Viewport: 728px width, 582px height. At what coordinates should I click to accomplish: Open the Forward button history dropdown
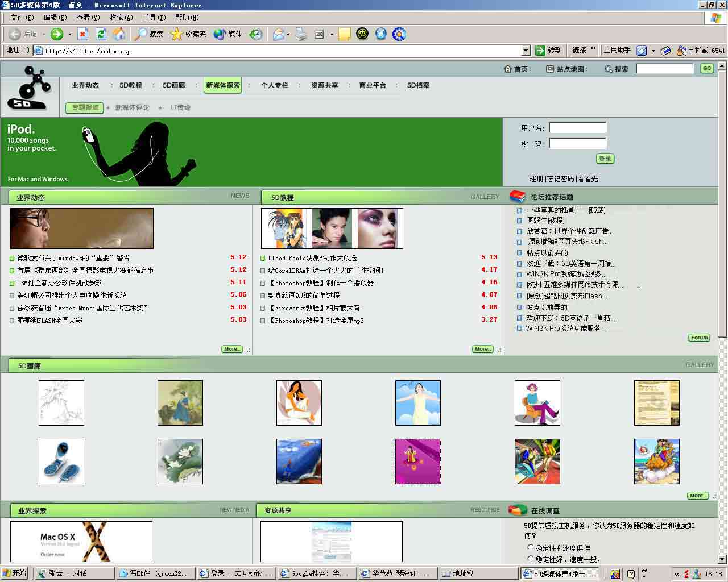point(69,34)
